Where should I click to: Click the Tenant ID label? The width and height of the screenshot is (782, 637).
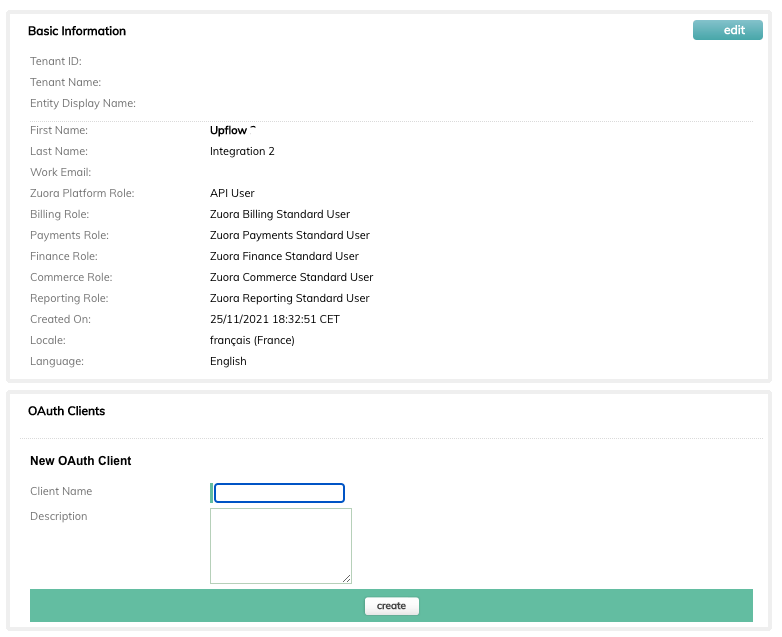point(56,61)
